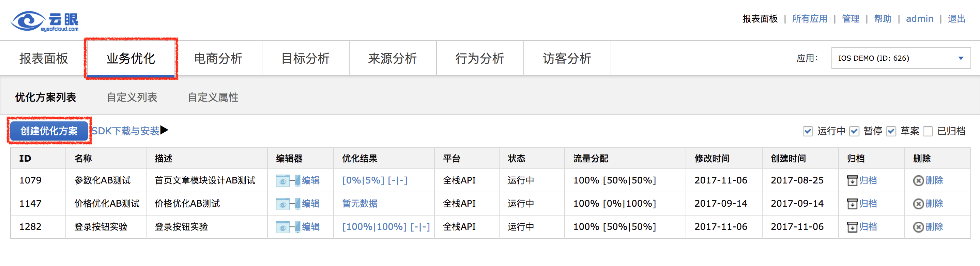Select the 价格优化AB测试 name cell in row 1147
The height and width of the screenshot is (266, 980).
(107, 204)
